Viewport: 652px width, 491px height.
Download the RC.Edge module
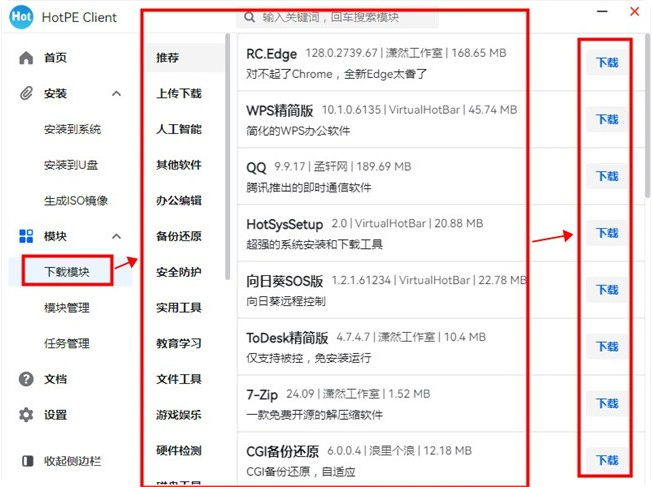pos(607,63)
